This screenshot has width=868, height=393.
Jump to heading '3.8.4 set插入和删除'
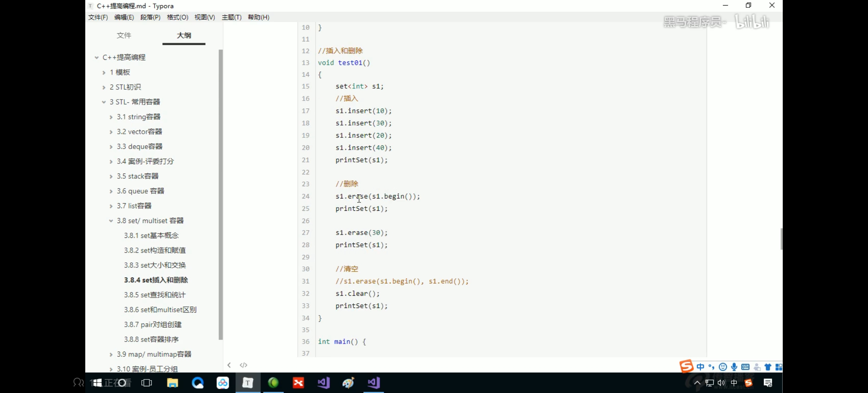pyautogui.click(x=156, y=280)
